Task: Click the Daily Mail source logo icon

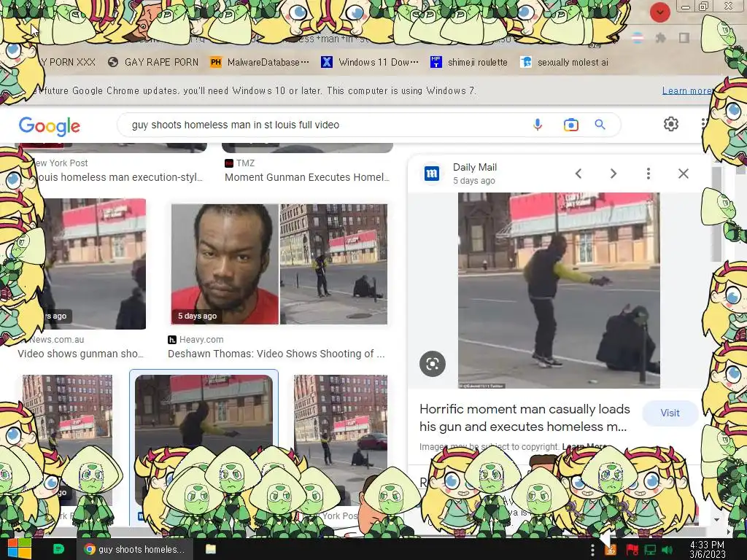Action: click(x=432, y=174)
